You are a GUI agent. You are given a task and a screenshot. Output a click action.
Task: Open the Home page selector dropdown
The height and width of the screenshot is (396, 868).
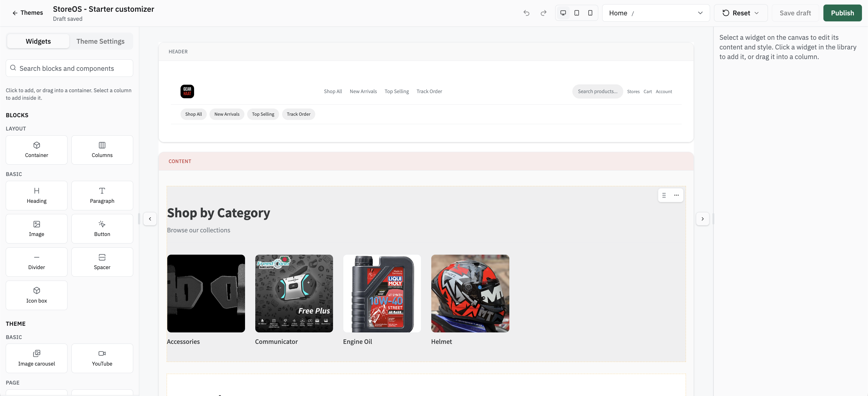point(656,13)
